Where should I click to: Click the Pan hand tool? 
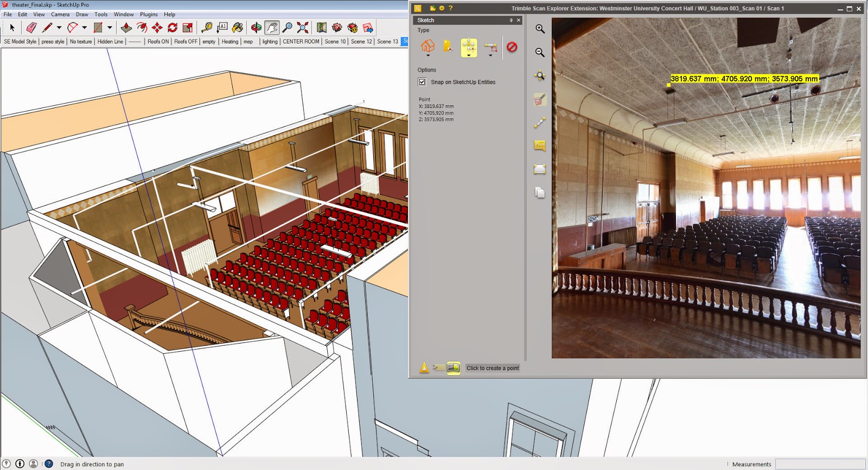272,28
